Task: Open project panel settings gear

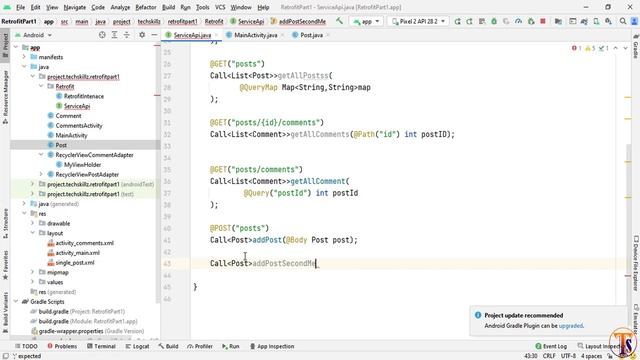Action: 142,35
